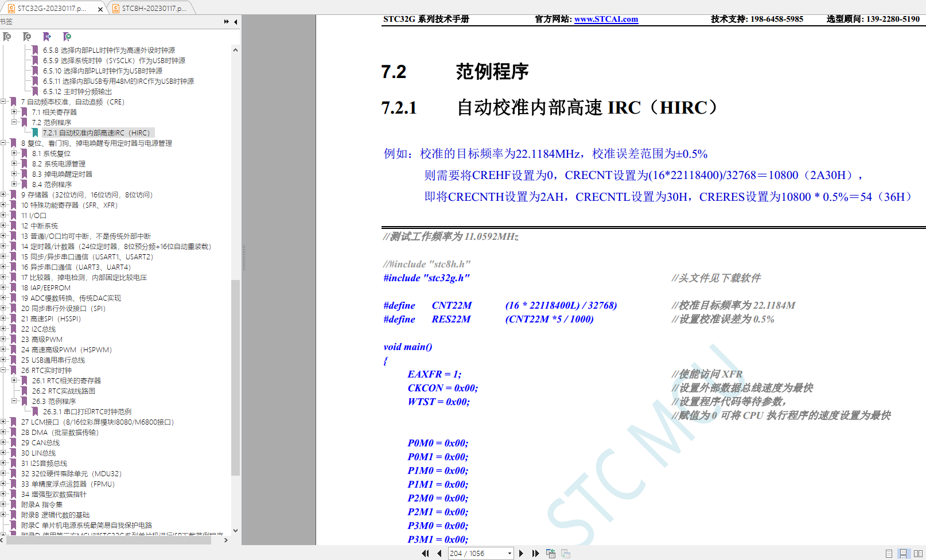Close the STC32G-20230117 tab
Image resolution: width=926 pixels, height=560 pixels.
(x=100, y=9)
